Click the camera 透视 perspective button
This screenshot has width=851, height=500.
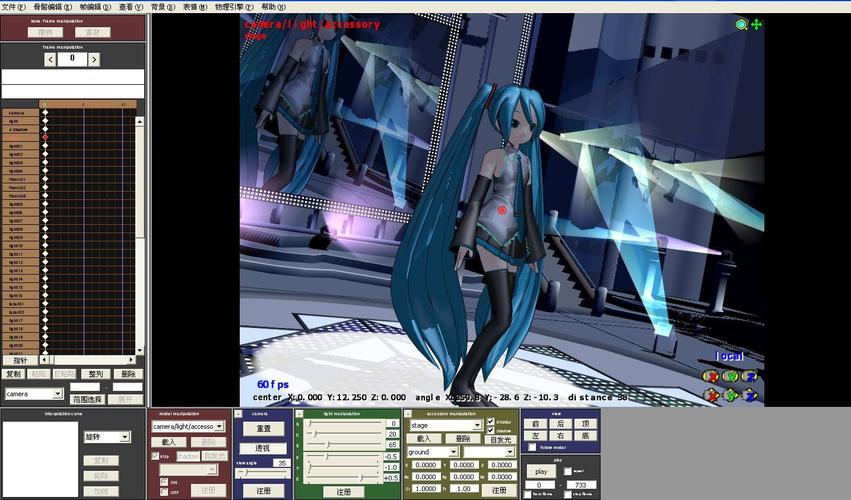pyautogui.click(x=263, y=448)
